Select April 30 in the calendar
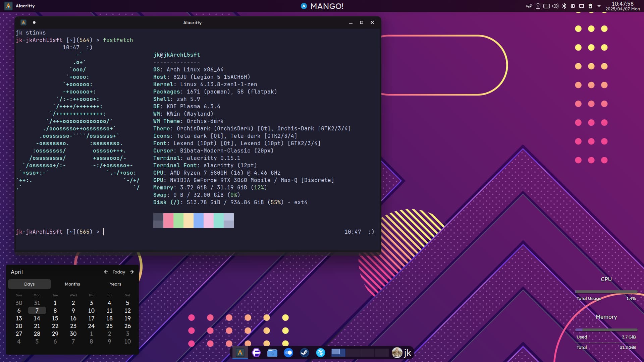 [73, 334]
